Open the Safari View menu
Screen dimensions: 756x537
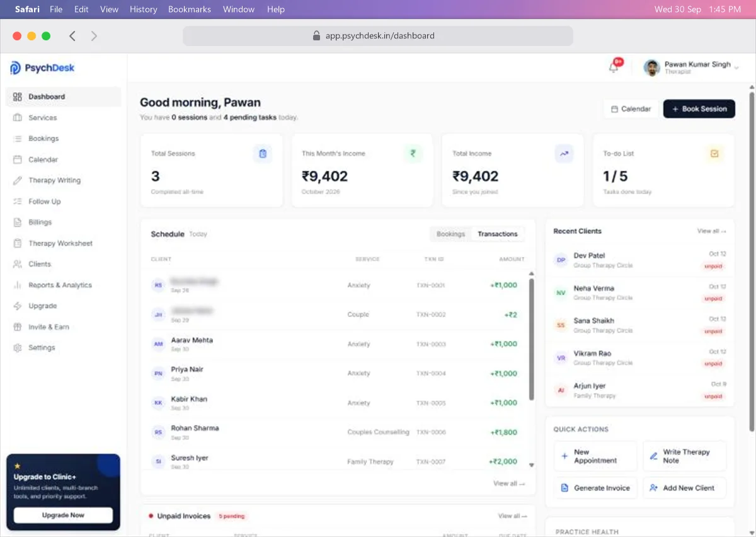(109, 9)
